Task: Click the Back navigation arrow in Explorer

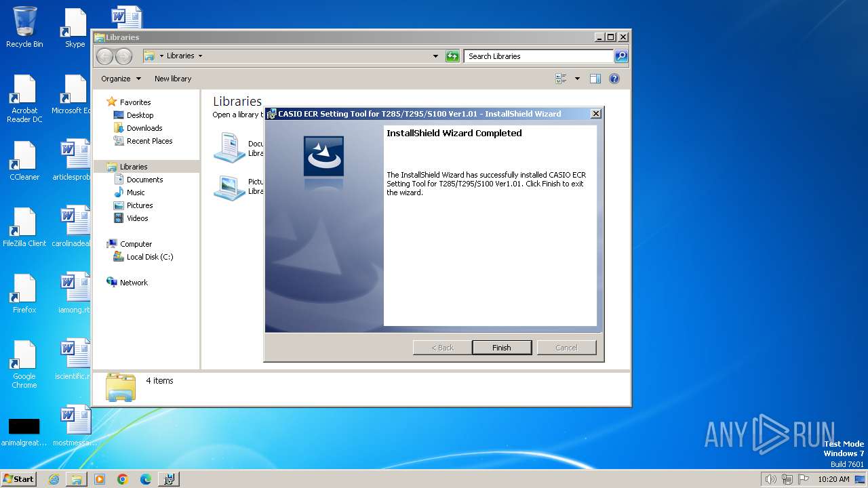Action: (104, 56)
